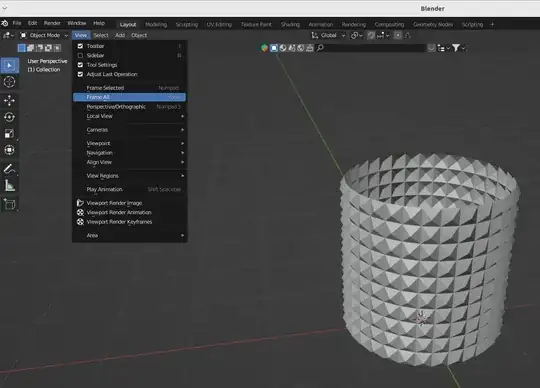
Task: Click the Viewport Render Animation clapper icon
Action: pos(80,212)
